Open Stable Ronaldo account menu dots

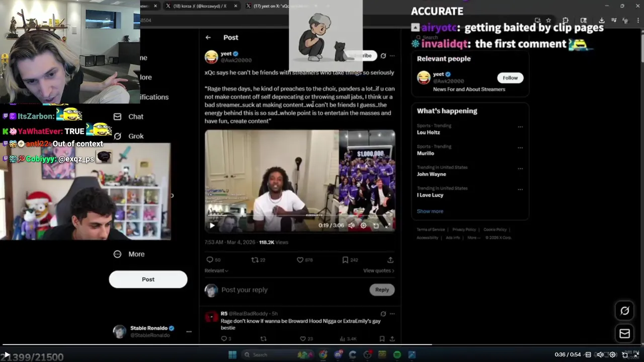189,332
